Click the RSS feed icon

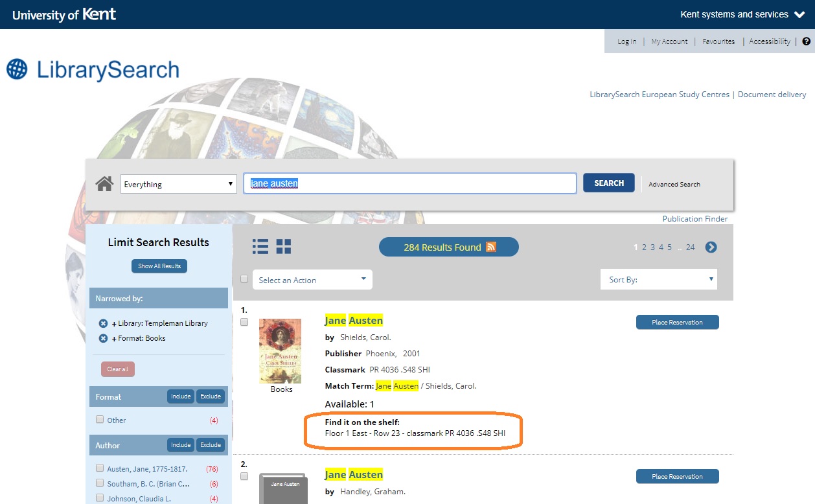pyautogui.click(x=491, y=247)
